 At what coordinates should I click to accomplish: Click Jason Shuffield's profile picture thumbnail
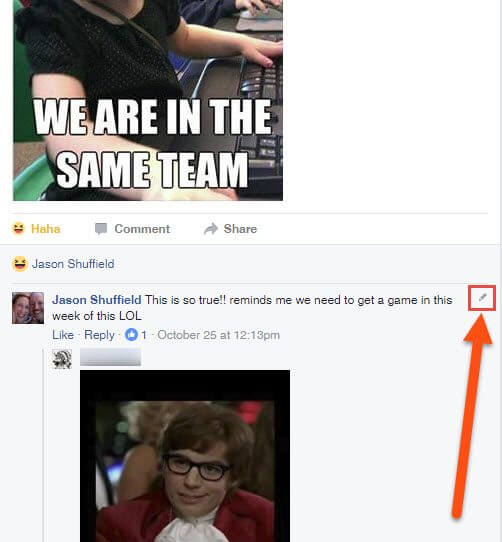click(x=28, y=308)
